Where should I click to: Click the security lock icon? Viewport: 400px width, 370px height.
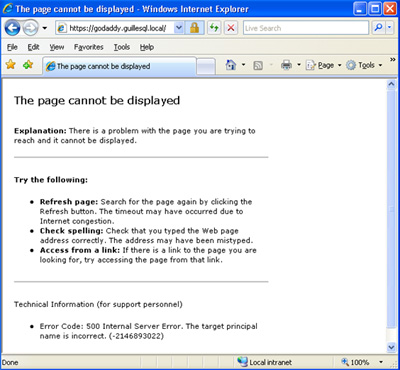(x=194, y=28)
